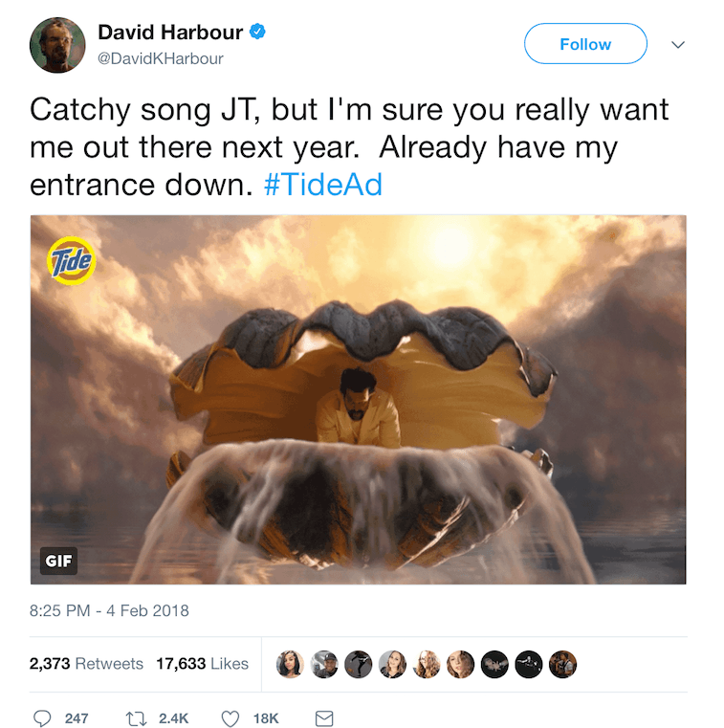
Task: View the 17,633 Likes list
Action: [203, 664]
